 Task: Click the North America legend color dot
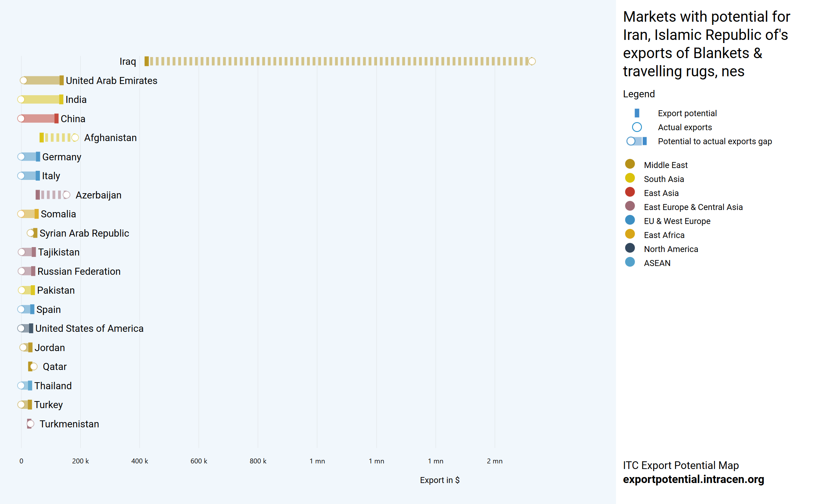pos(630,248)
